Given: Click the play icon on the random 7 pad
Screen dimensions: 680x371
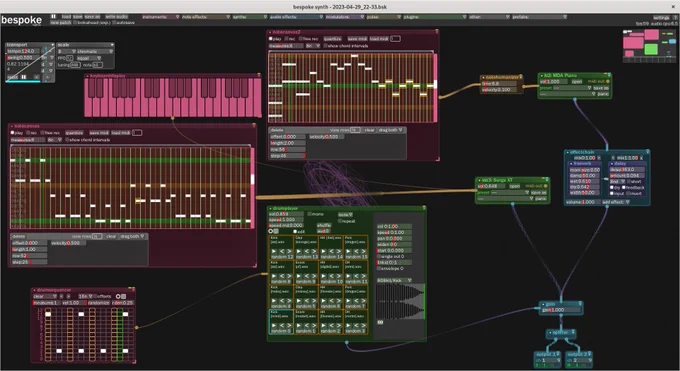Looking at the screenshot, I should [x=349, y=301].
